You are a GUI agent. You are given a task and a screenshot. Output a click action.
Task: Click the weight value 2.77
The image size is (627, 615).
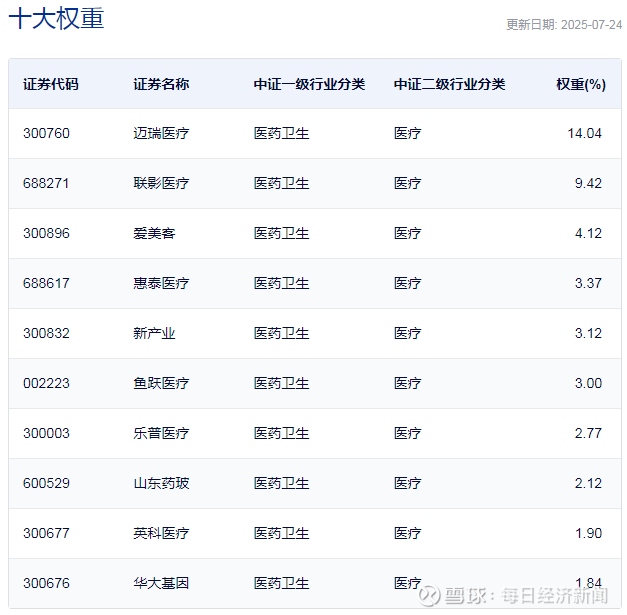[588, 433]
